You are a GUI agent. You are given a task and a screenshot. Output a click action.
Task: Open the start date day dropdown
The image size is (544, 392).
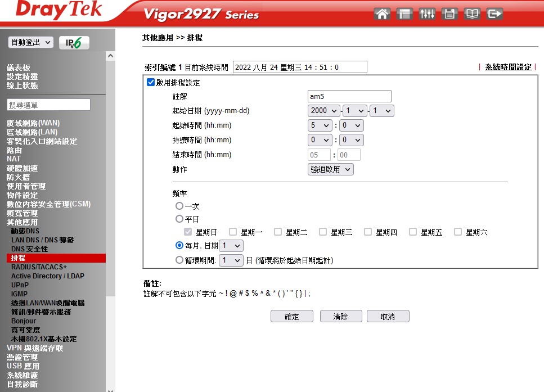(381, 111)
